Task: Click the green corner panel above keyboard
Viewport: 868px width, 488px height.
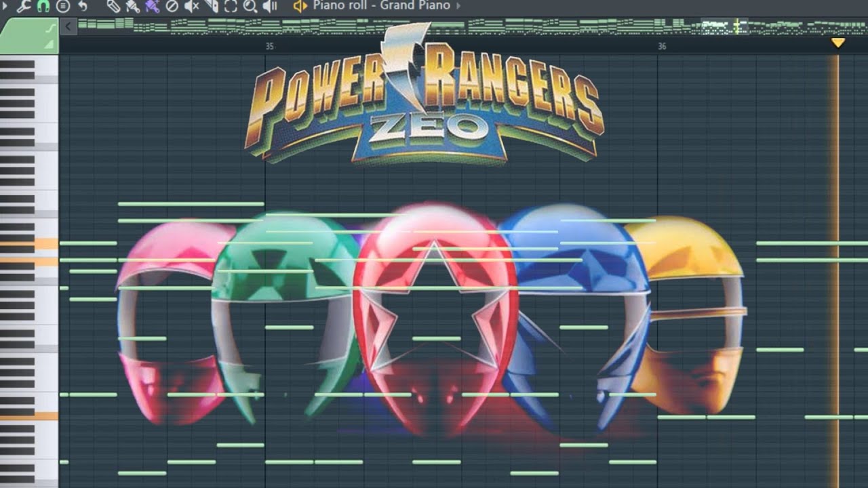Action: pos(29,36)
